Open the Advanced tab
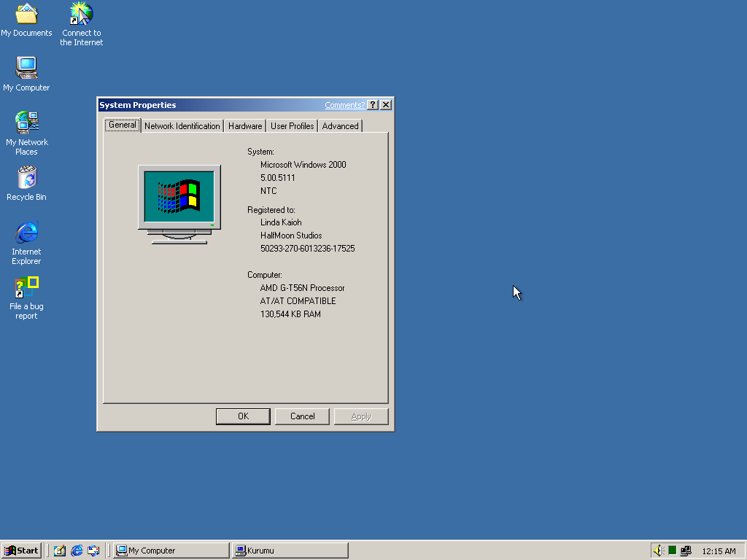The width and height of the screenshot is (747, 560). pyautogui.click(x=340, y=125)
